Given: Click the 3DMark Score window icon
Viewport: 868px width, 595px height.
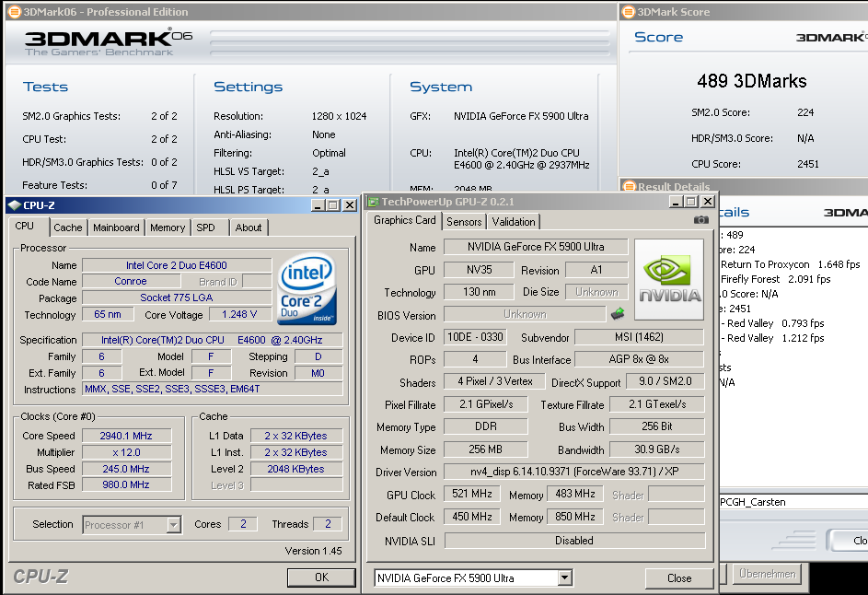Looking at the screenshot, I should (x=629, y=12).
